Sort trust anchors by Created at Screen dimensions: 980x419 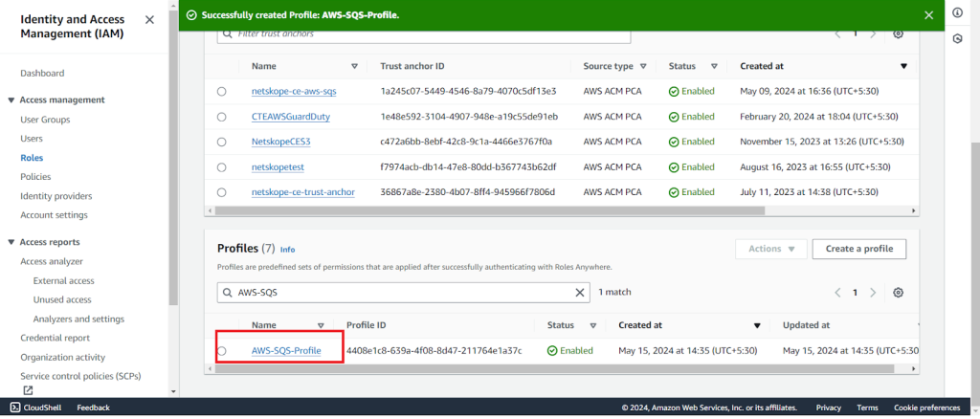(903, 66)
